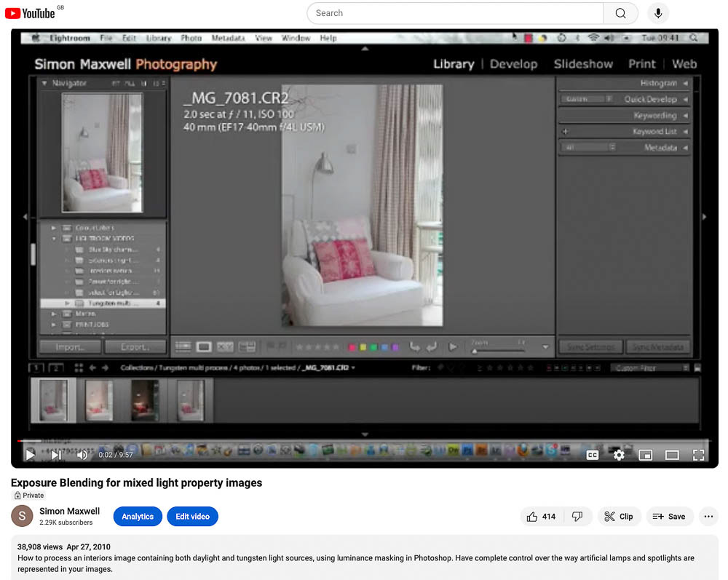The height and width of the screenshot is (580, 728).
Task: Like the video
Action: 542,517
